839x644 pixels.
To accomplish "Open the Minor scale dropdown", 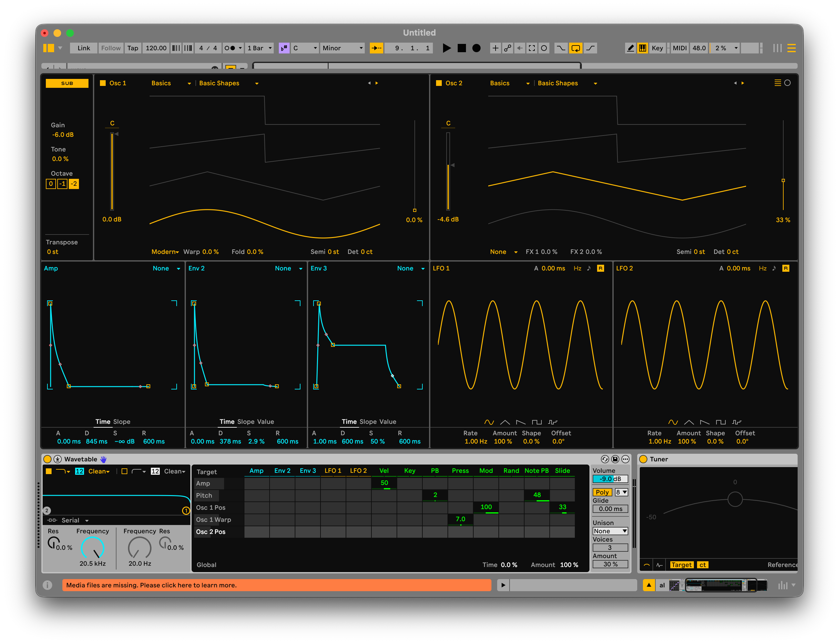I will [x=342, y=48].
